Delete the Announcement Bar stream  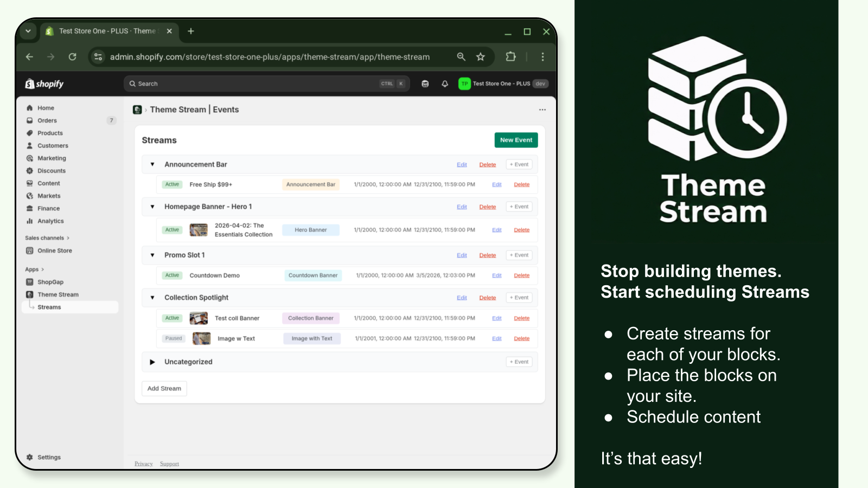point(488,165)
